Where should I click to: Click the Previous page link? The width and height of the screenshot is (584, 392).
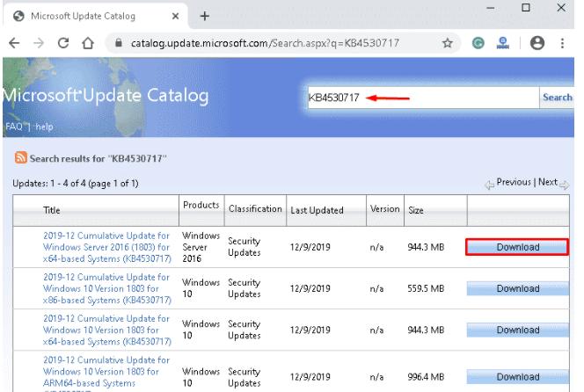514,182
